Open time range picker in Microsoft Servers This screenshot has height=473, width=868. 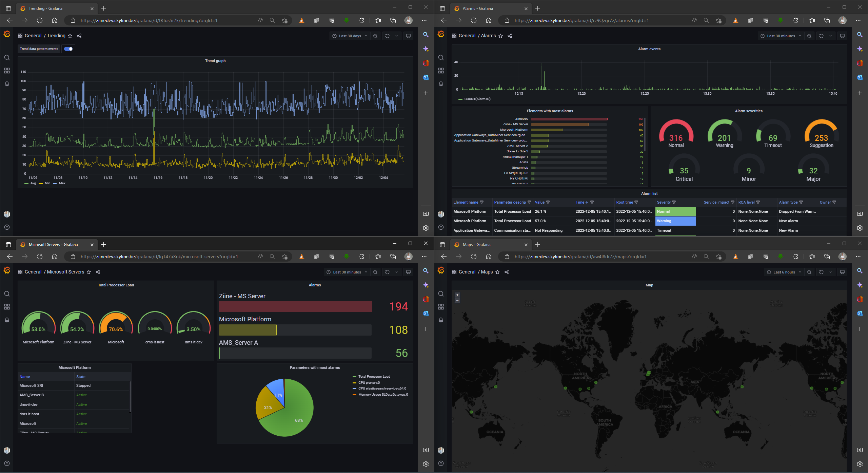[347, 272]
